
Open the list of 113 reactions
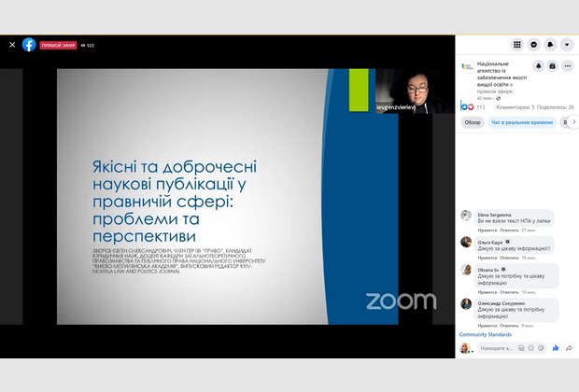coord(480,107)
